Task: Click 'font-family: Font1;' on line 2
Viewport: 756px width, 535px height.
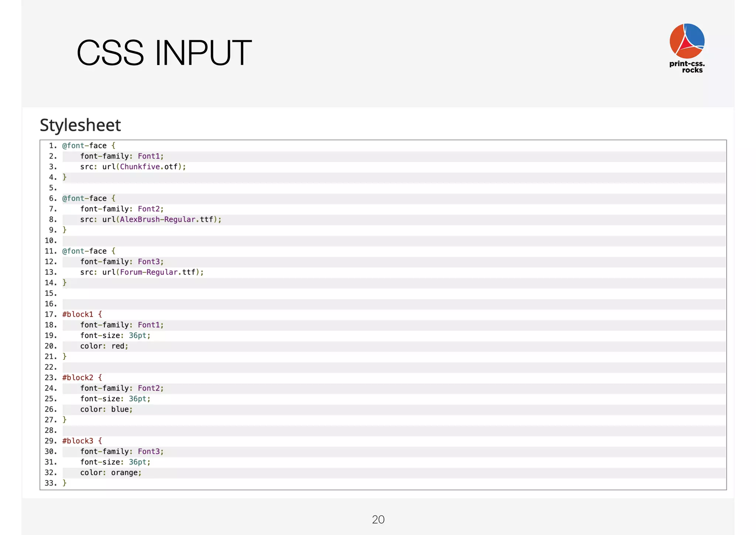Action: [x=122, y=156]
